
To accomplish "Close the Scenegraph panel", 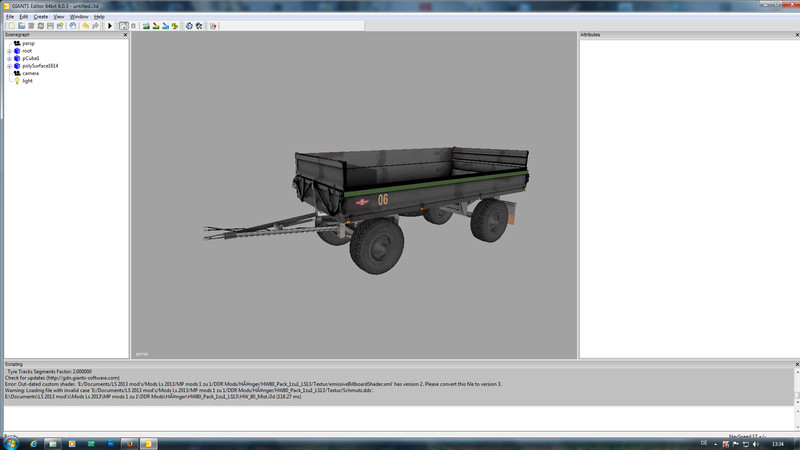I will point(126,35).
